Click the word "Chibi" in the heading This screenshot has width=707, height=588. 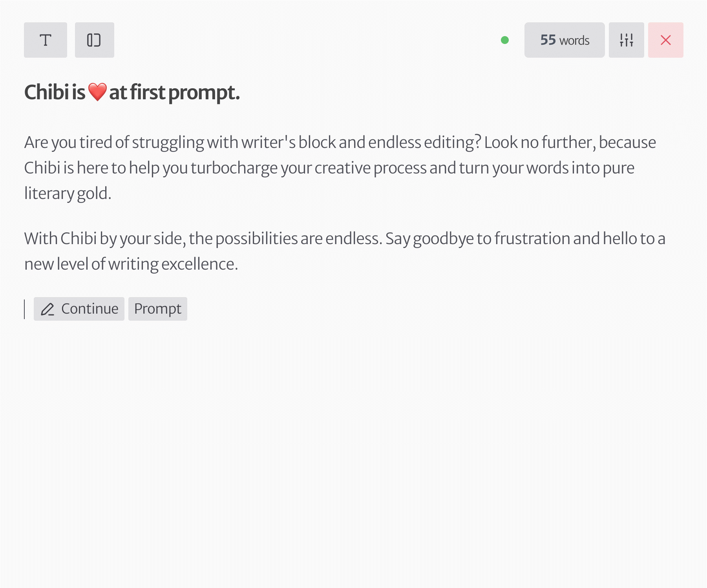tap(46, 93)
